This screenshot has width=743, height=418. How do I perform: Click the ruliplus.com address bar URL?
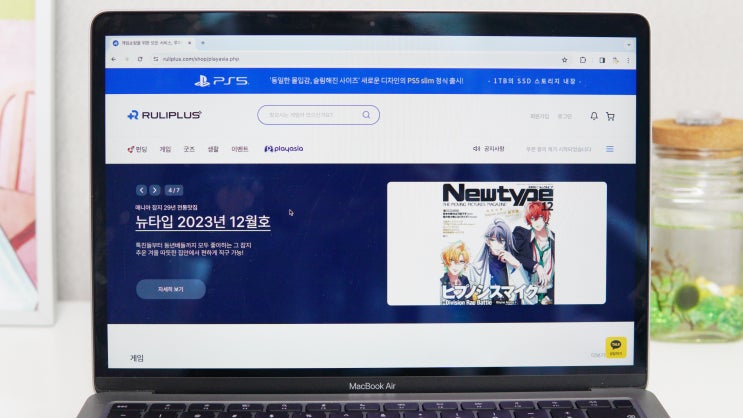200,59
